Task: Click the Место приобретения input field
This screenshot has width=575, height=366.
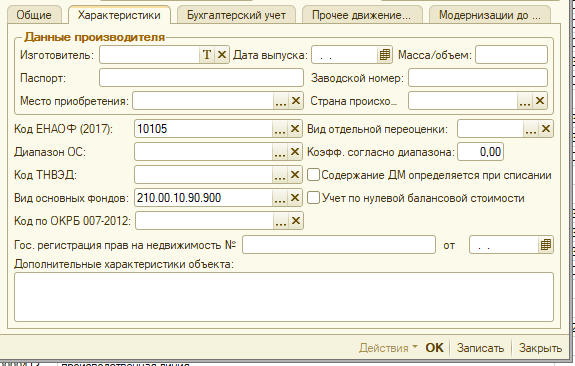Action: (x=203, y=101)
